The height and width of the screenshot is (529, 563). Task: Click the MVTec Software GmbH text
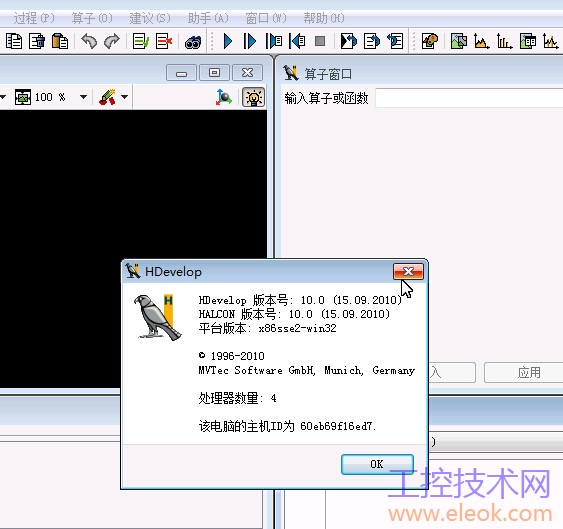pyautogui.click(x=307, y=370)
